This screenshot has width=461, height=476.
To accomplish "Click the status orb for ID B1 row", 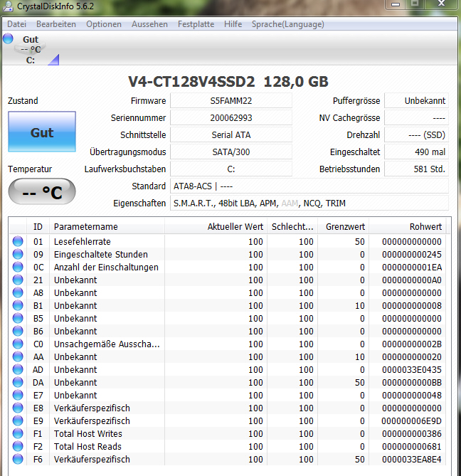I will click(x=18, y=305).
